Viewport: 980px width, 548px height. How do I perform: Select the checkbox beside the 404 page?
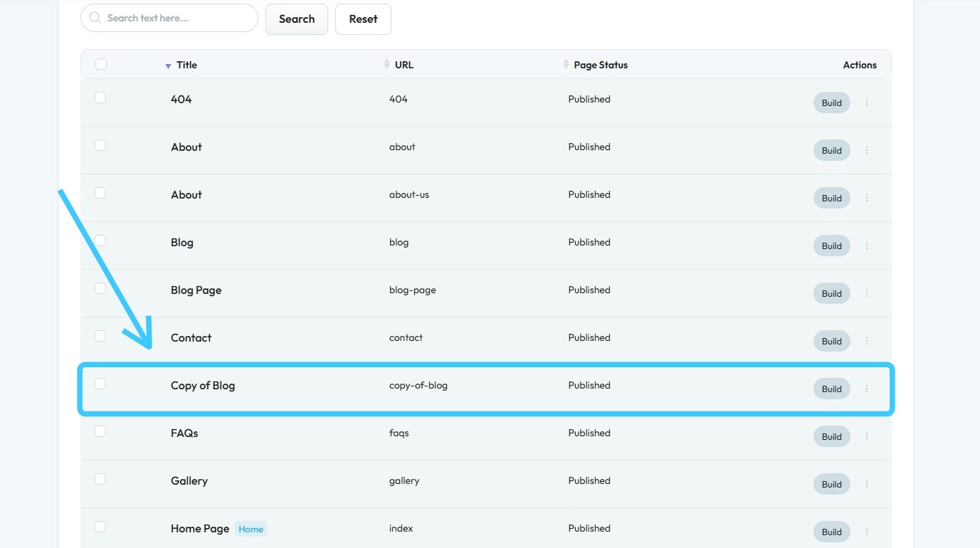coord(100,98)
